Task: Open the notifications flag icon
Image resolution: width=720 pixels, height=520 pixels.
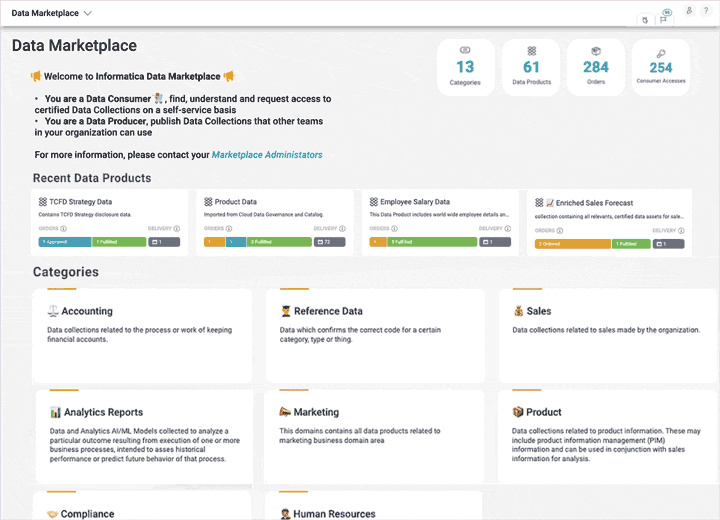Action: pyautogui.click(x=663, y=19)
